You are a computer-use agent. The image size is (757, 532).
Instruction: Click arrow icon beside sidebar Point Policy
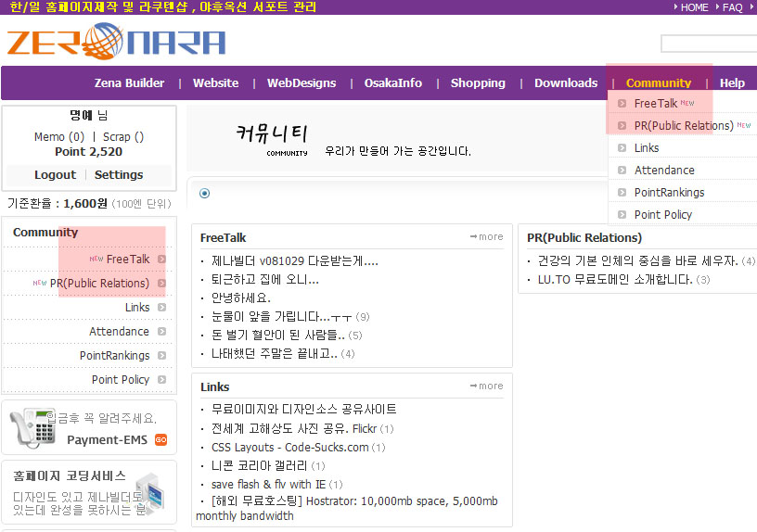point(161,380)
